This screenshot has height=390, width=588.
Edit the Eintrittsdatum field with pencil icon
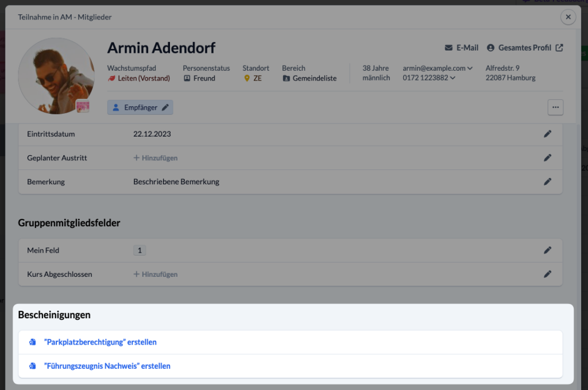click(x=547, y=134)
